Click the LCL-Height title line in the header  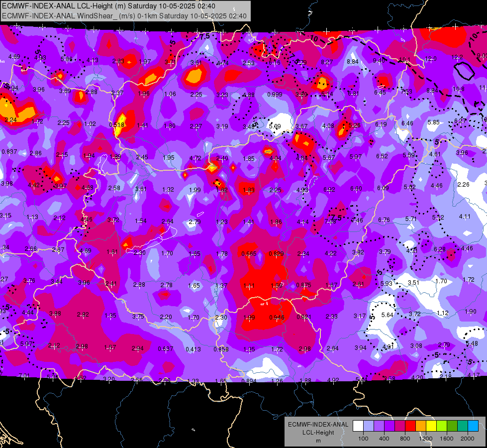pyautogui.click(x=109, y=6)
